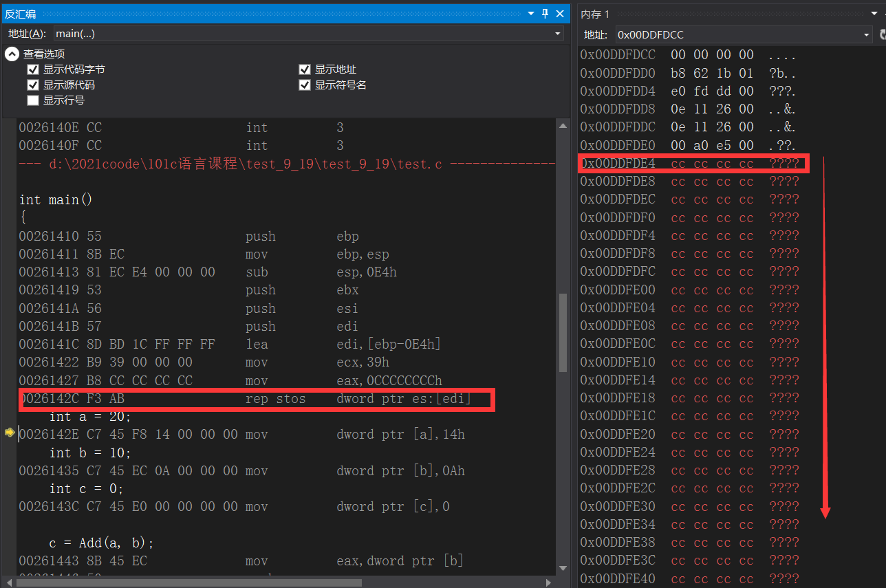Select the 反汇编 panel title tab

[x=21, y=14]
